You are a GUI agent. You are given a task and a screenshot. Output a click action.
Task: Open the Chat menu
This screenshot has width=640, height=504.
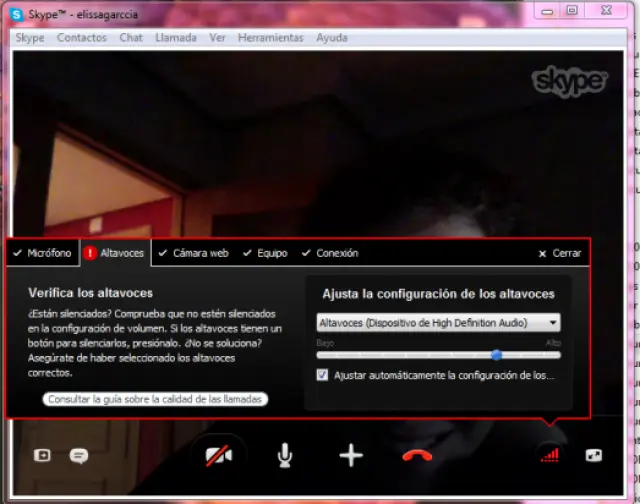point(131,38)
